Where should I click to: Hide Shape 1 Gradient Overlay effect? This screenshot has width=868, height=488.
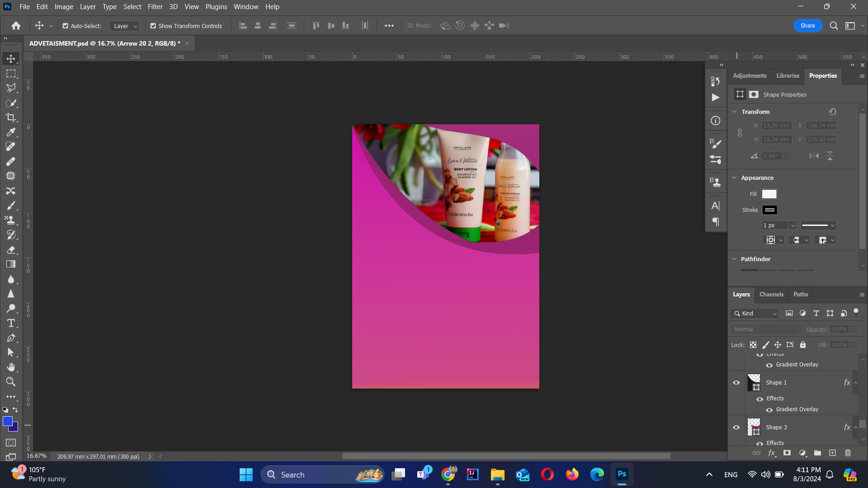tap(769, 410)
